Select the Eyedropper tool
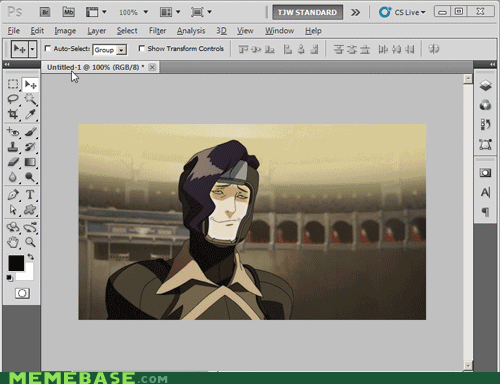The width and height of the screenshot is (500, 384). pos(30,114)
